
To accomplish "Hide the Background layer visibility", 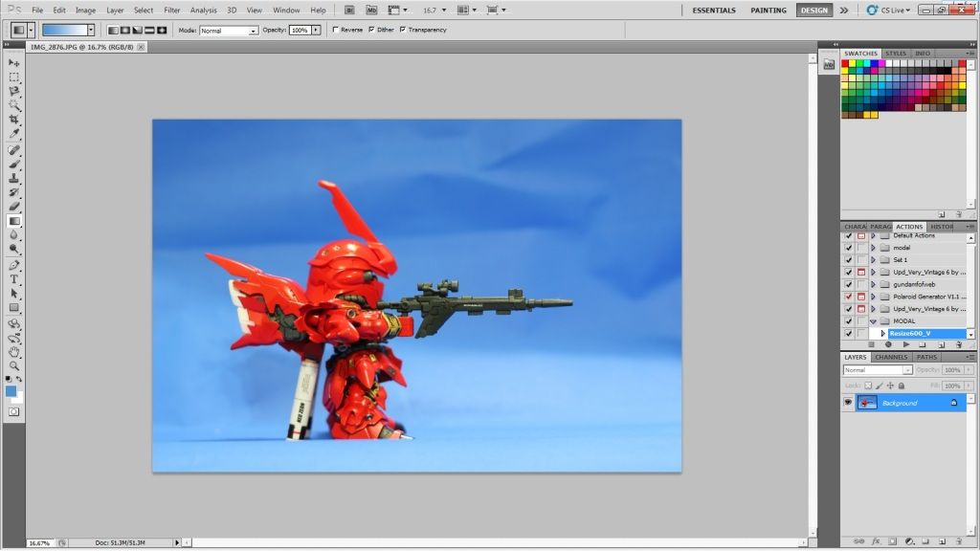I will click(x=848, y=403).
